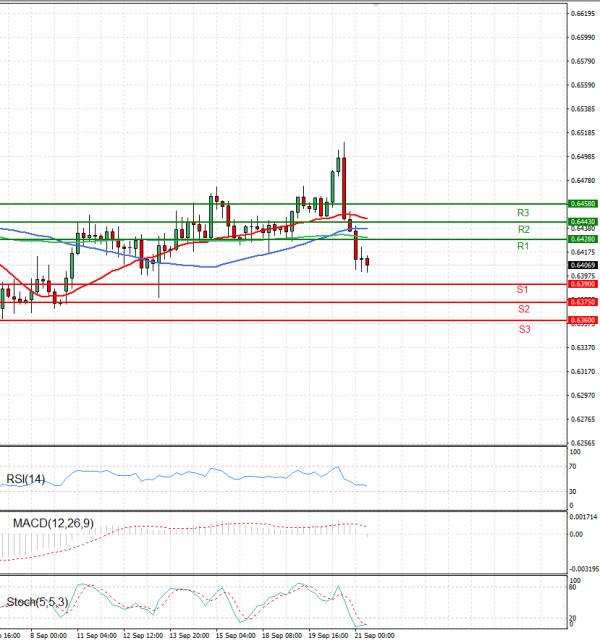Click the RSI(14) indicator label

pyautogui.click(x=25, y=479)
